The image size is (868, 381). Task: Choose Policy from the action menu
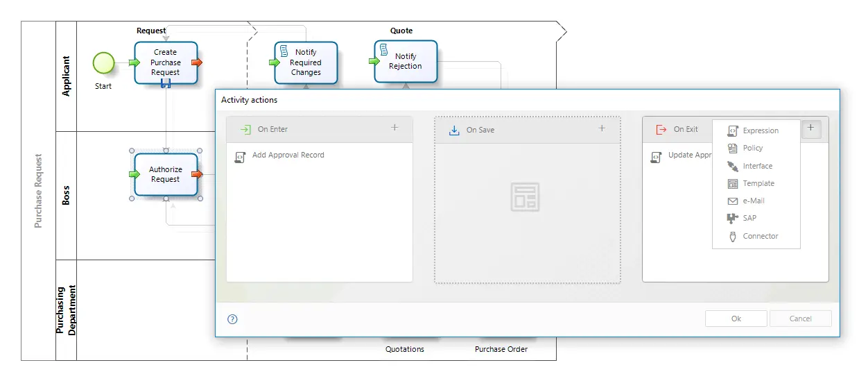tap(756, 148)
